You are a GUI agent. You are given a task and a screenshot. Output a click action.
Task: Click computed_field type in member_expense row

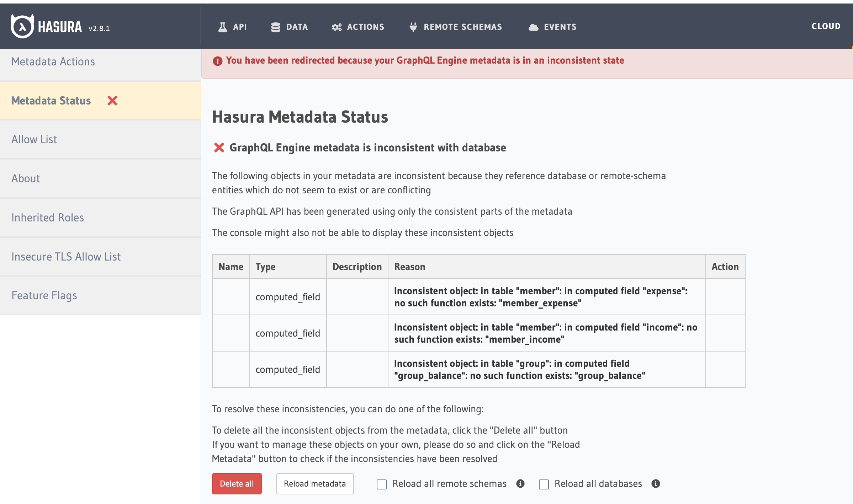point(288,297)
